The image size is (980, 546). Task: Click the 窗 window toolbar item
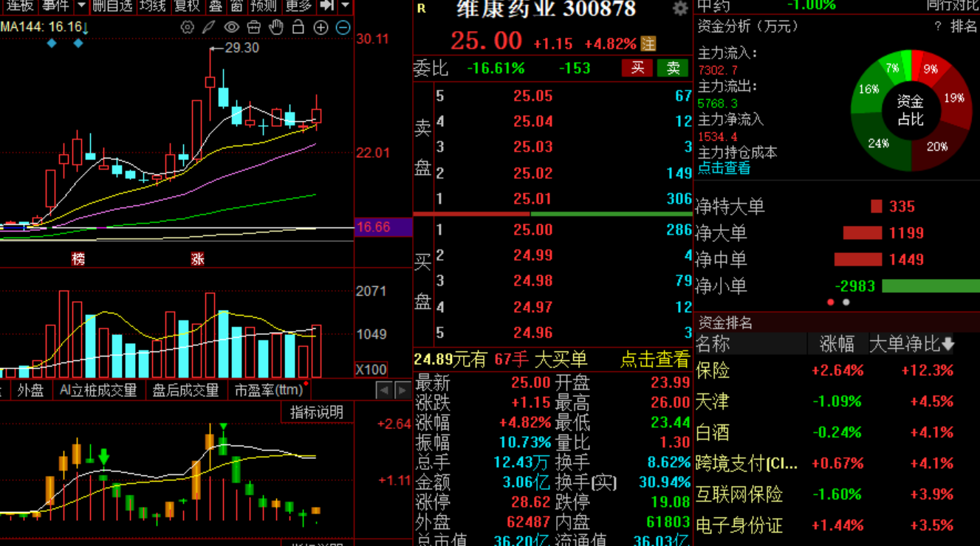pyautogui.click(x=236, y=6)
